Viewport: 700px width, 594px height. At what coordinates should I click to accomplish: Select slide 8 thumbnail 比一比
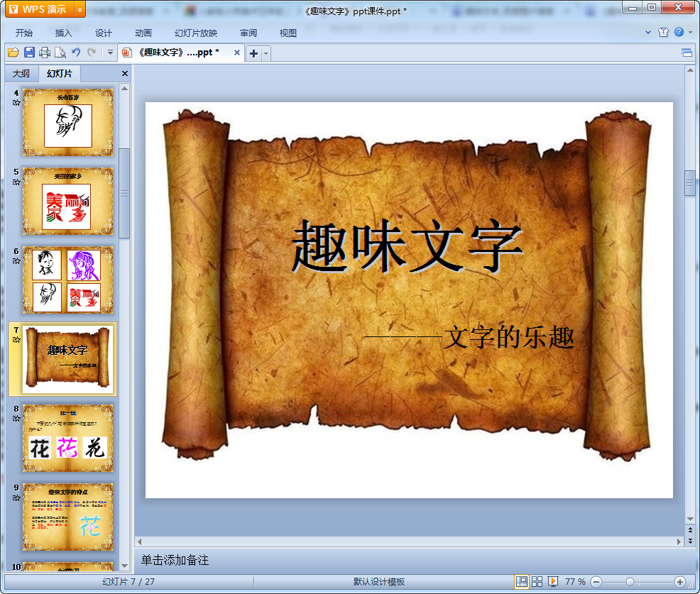click(x=68, y=438)
